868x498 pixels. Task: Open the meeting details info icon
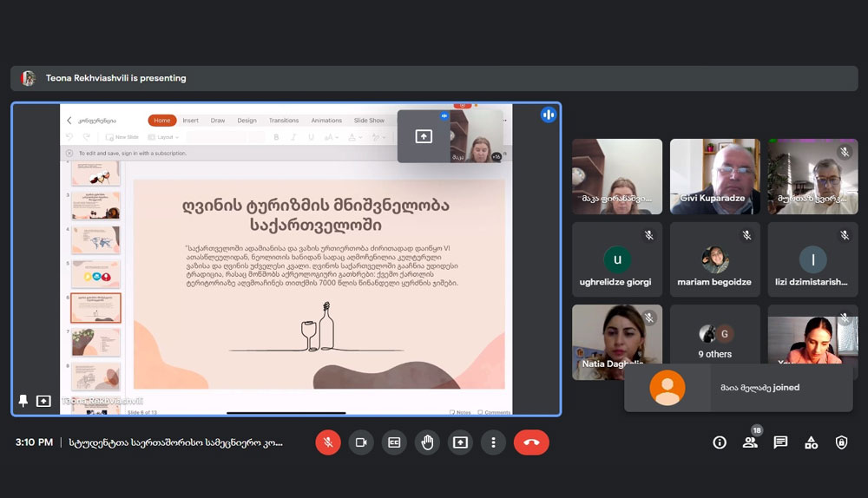tap(720, 442)
